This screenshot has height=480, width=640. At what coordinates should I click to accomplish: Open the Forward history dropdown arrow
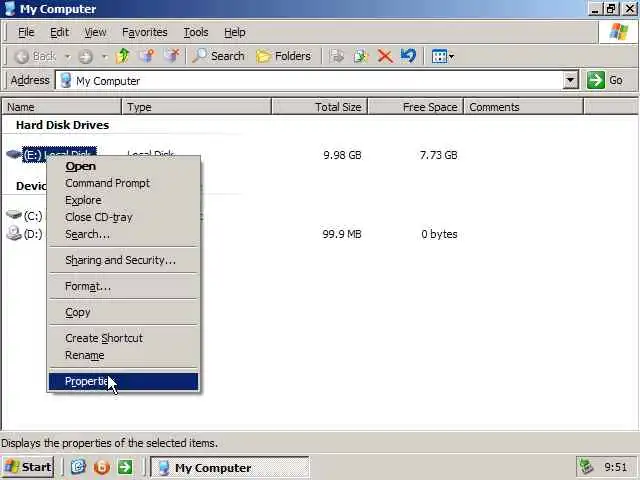[105, 56]
